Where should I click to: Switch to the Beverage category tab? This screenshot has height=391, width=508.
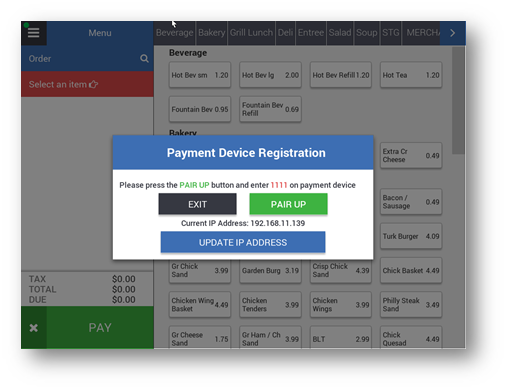[x=174, y=33]
